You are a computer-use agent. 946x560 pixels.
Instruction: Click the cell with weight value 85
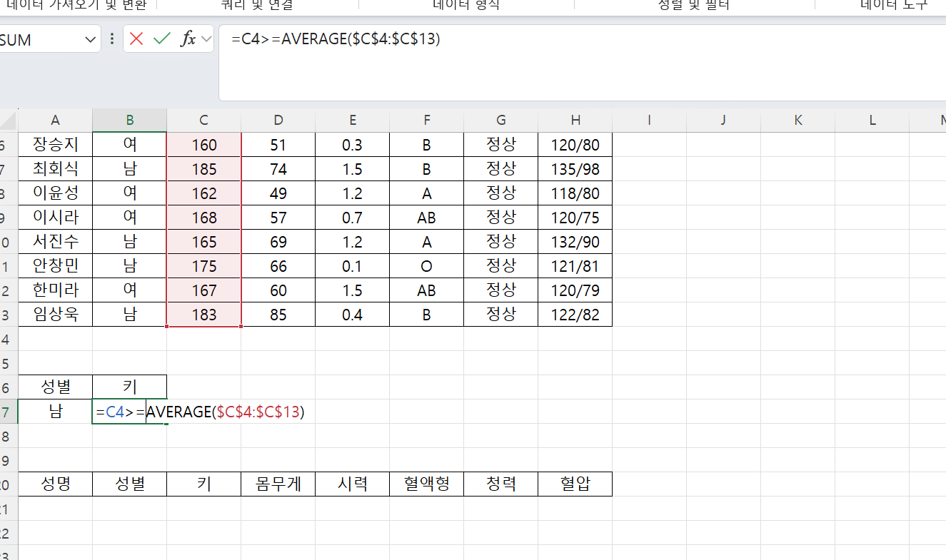(278, 315)
